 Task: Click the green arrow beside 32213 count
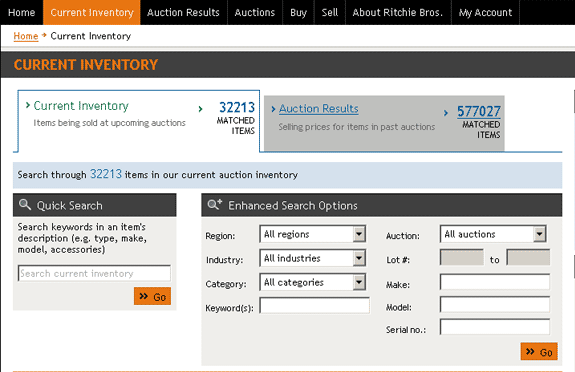click(x=200, y=109)
